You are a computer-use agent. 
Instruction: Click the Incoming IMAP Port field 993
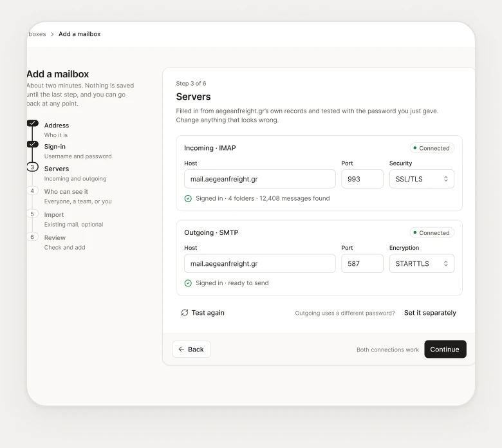[x=362, y=179]
